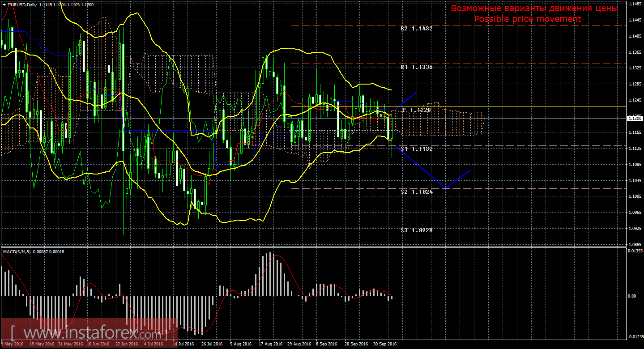644x349 pixels.
Task: Click 1.1045 on the price scale
Action: click(635, 180)
